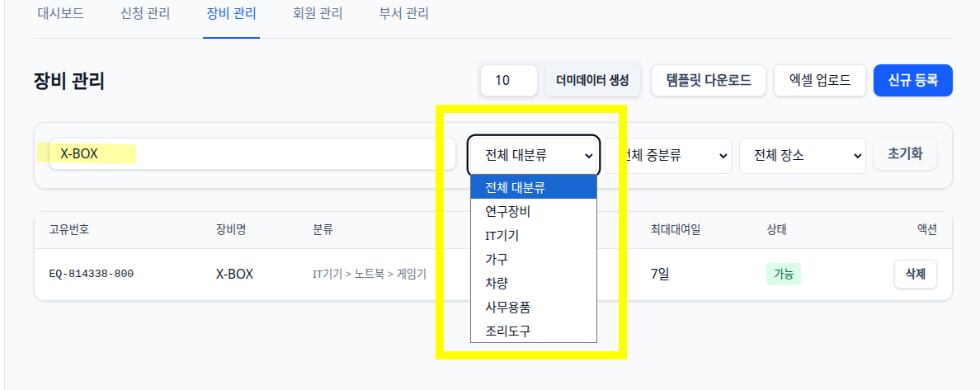
Task: Click the blue 신규 등록 button
Action: click(913, 81)
